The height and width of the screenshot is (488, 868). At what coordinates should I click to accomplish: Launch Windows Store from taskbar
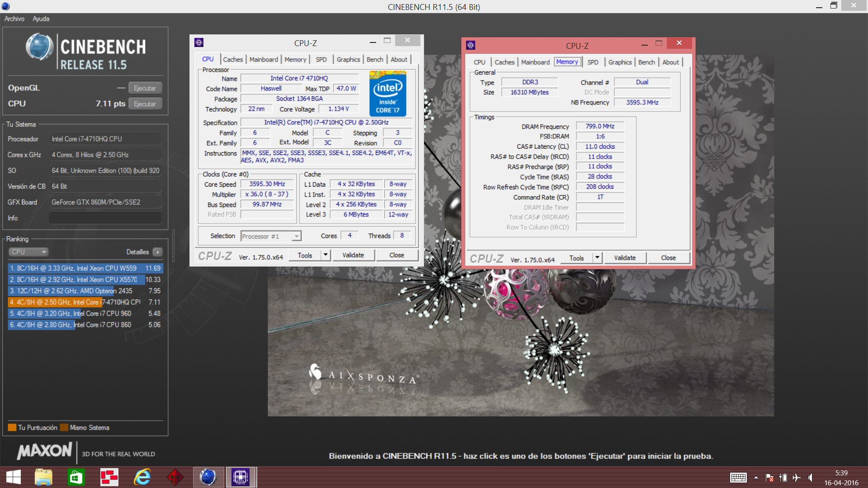click(x=76, y=477)
